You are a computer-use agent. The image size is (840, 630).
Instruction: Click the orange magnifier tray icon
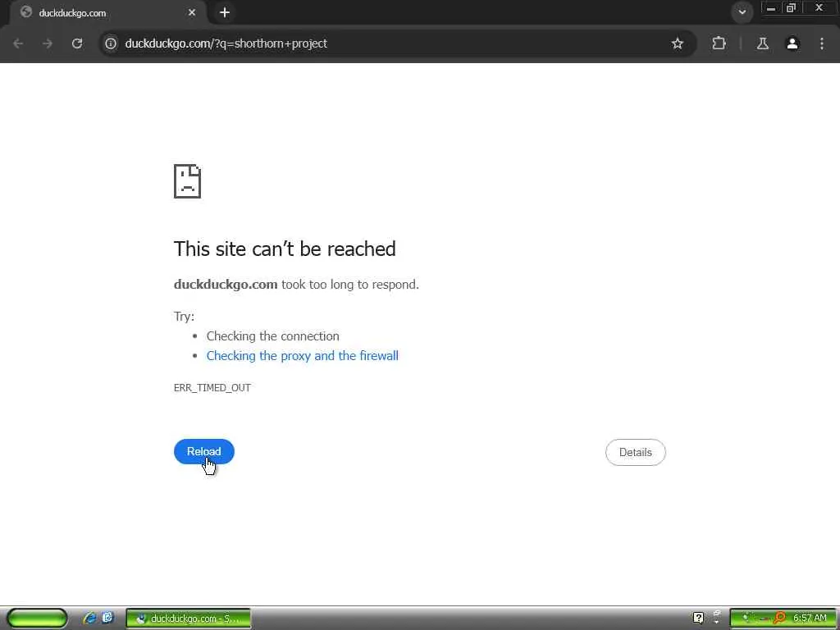point(780,618)
